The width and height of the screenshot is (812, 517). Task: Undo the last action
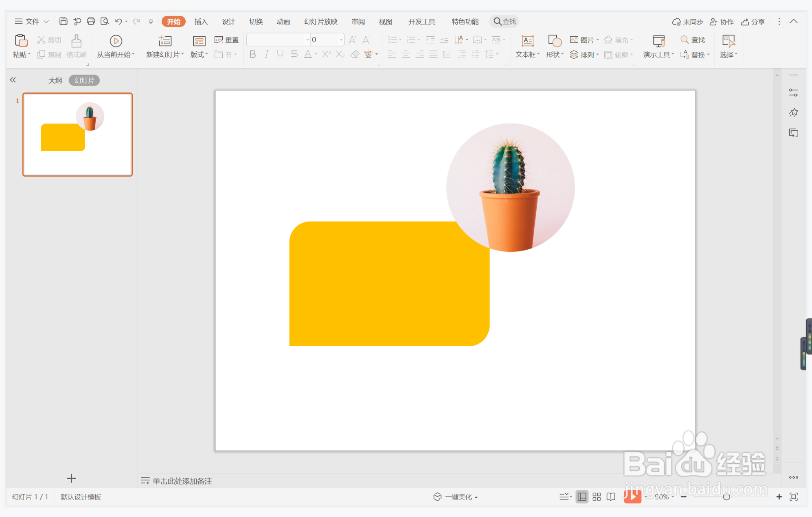pos(119,21)
